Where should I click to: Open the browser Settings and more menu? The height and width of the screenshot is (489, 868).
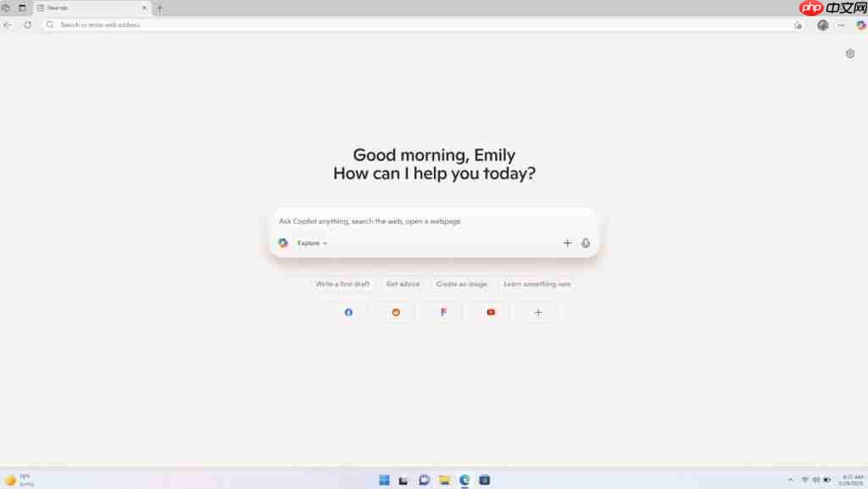pos(841,25)
